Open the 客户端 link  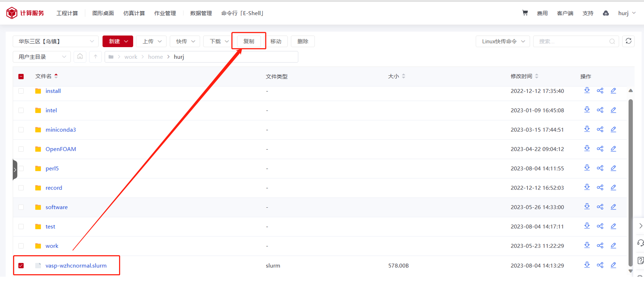click(x=565, y=13)
